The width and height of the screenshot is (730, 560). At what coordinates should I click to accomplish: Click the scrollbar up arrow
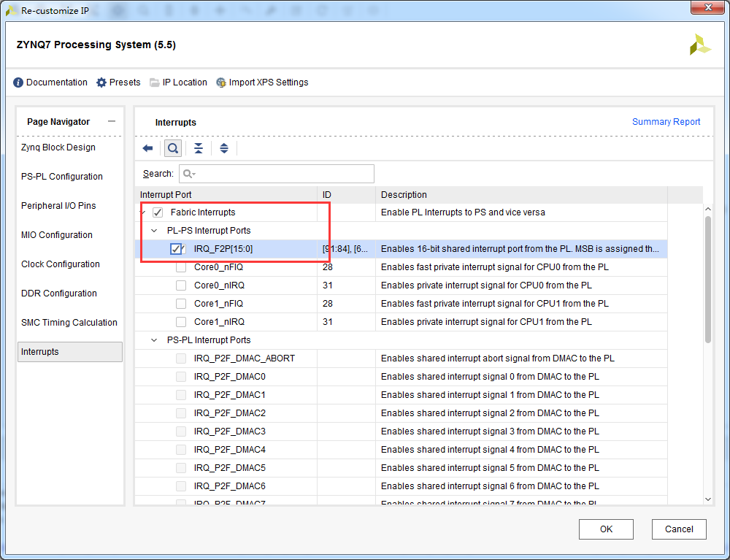[x=707, y=209]
